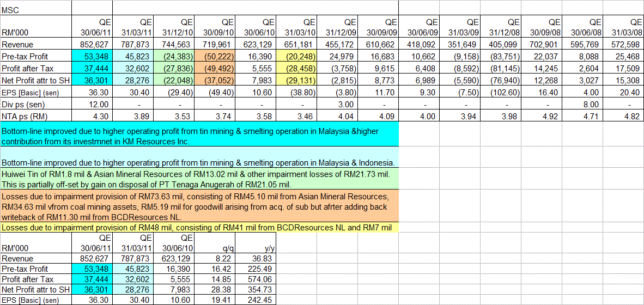Click the green note about Huiwei Tin
The image size is (644, 305).
point(199,178)
